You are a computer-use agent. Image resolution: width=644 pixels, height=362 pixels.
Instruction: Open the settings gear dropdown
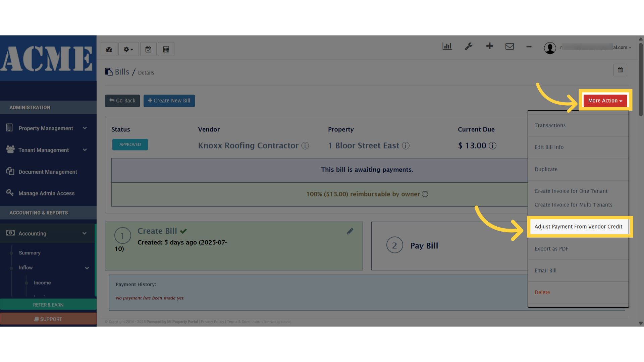128,49
